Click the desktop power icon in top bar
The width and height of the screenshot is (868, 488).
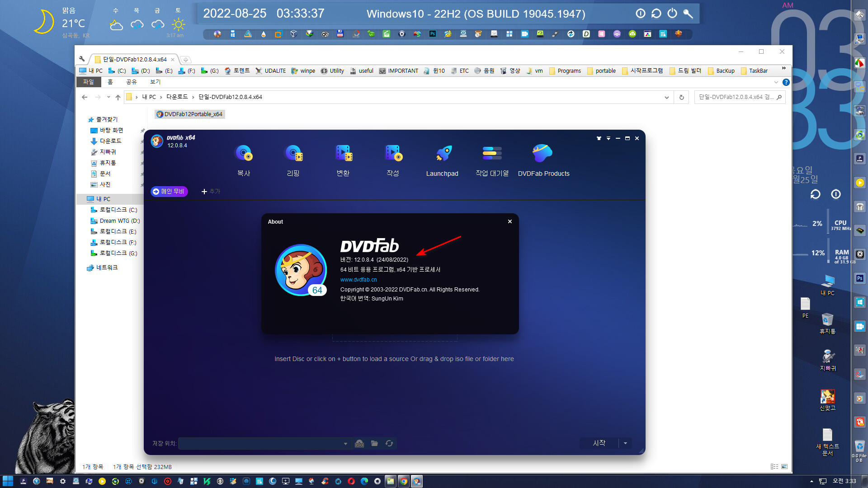coord(672,14)
